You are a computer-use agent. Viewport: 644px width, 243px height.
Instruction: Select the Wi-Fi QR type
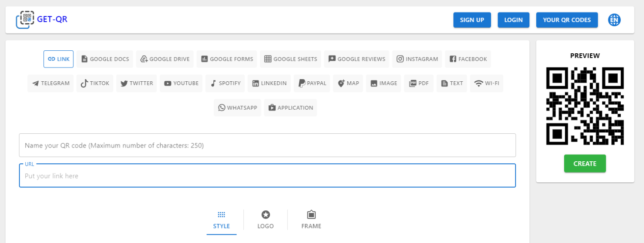click(x=486, y=83)
